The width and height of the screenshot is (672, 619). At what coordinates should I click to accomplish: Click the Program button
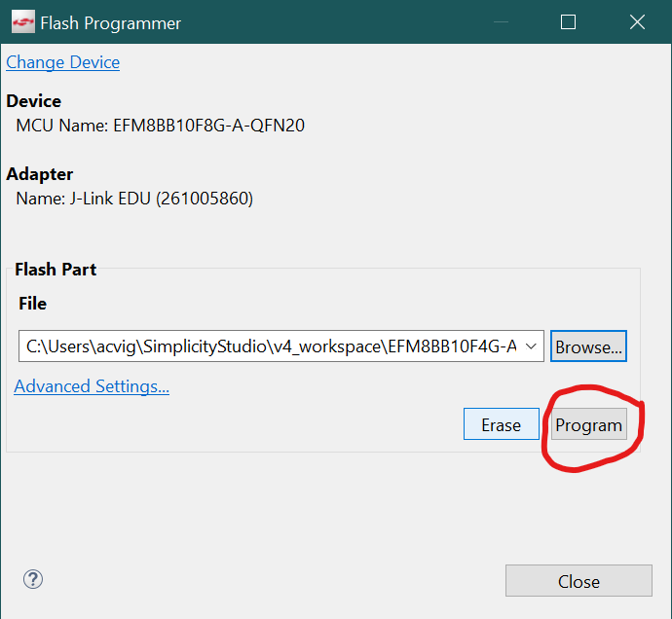click(589, 424)
